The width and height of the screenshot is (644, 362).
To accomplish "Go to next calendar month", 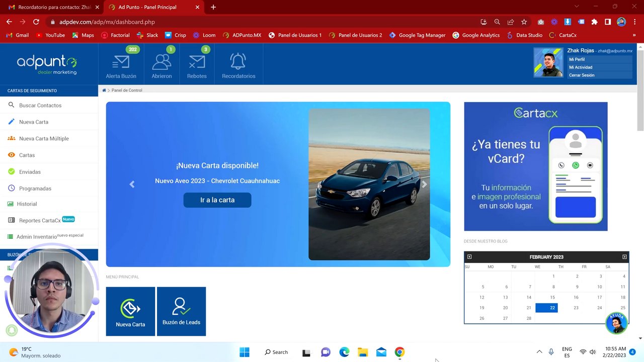I will tap(624, 257).
